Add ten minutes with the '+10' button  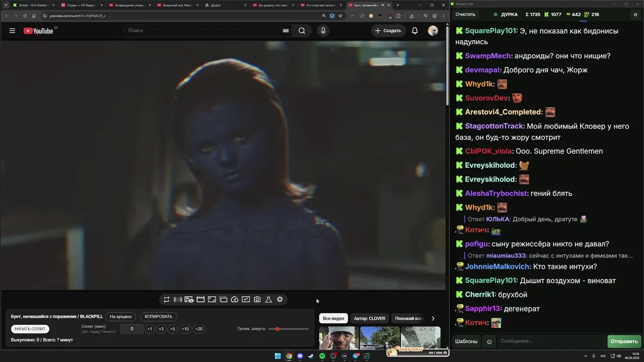tap(185, 329)
